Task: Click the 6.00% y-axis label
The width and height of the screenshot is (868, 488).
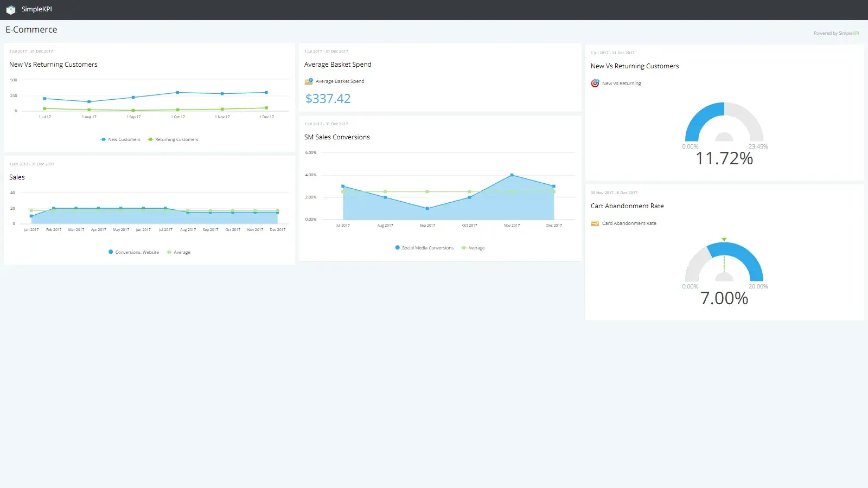Action: 311,153
